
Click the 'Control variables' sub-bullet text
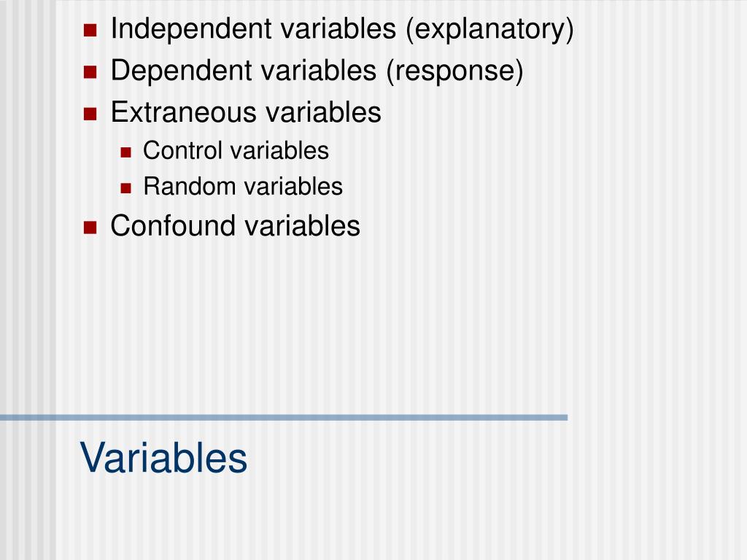(236, 150)
